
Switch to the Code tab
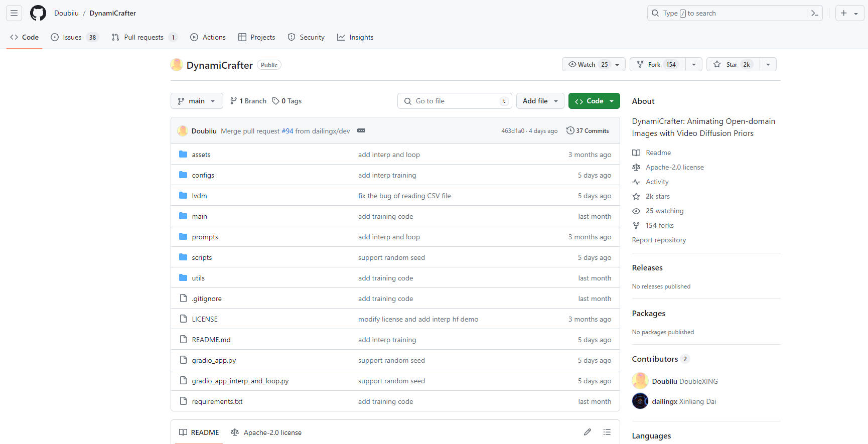[24, 37]
